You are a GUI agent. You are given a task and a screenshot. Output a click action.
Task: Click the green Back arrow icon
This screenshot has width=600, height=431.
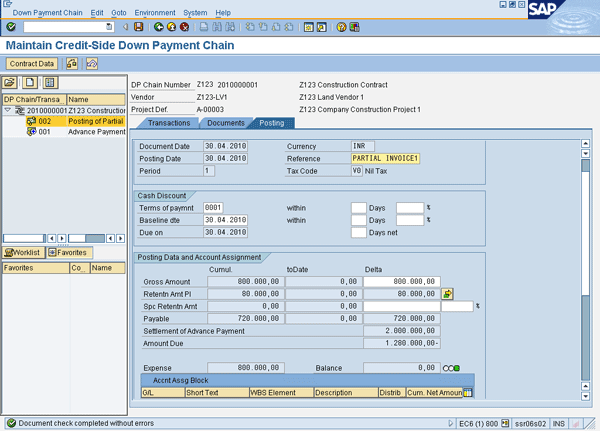(158, 27)
